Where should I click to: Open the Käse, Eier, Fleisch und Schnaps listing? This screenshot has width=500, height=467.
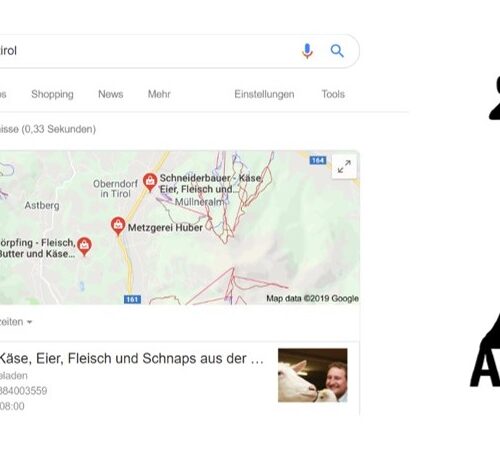[131, 359]
